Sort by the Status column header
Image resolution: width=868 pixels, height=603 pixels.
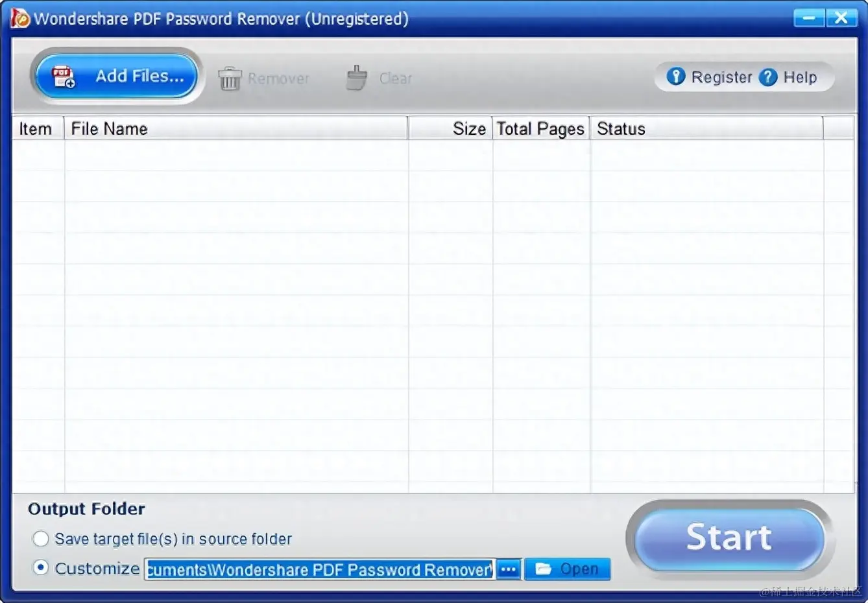point(706,128)
